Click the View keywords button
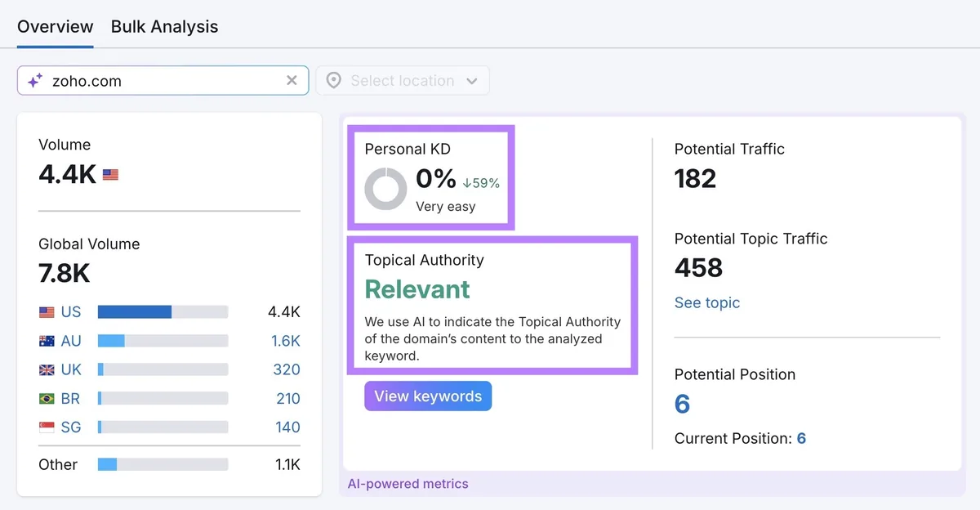980x510 pixels. click(x=428, y=396)
